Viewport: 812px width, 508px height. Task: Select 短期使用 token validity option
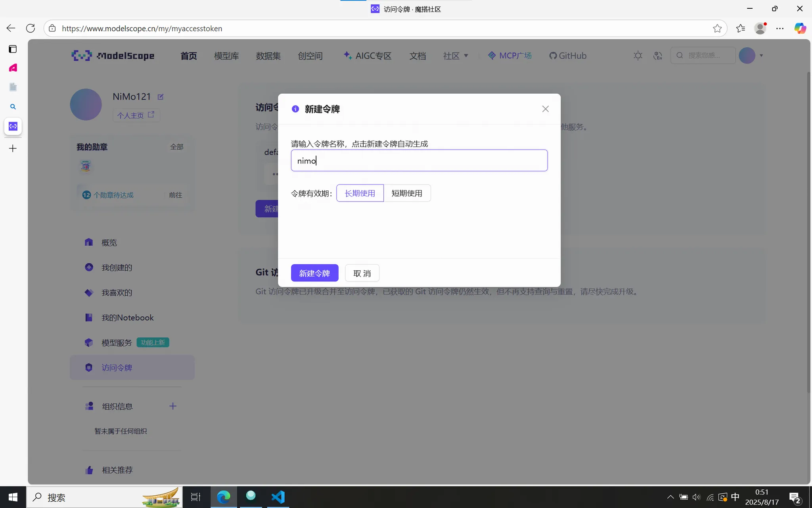pos(408,193)
